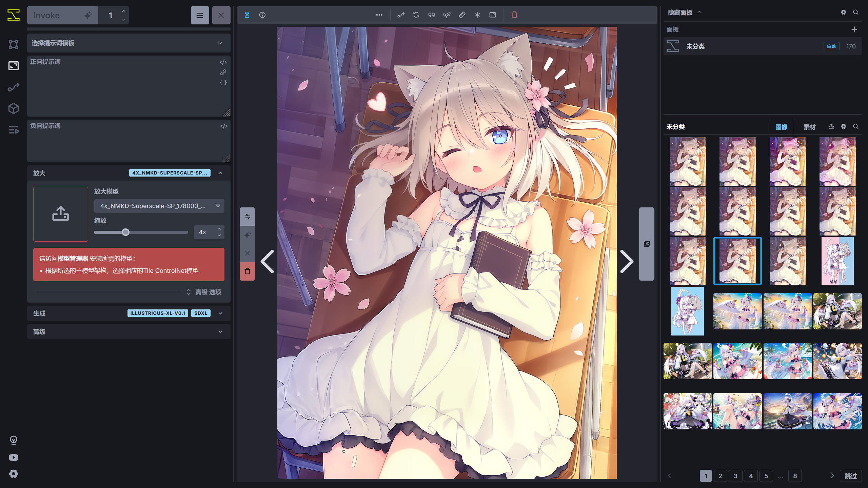Expand the 高级 section
This screenshot has height=488, width=868.
[x=129, y=332]
